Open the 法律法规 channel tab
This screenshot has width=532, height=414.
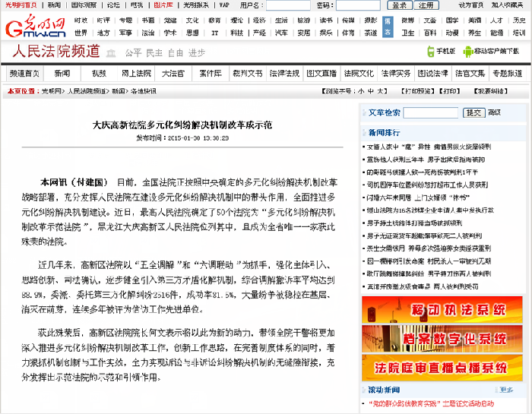pyautogui.click(x=285, y=74)
